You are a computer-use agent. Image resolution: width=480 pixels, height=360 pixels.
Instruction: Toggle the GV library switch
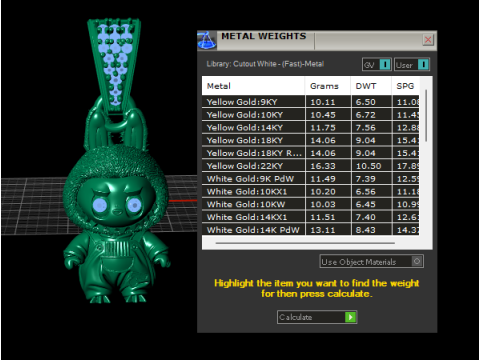(x=377, y=64)
